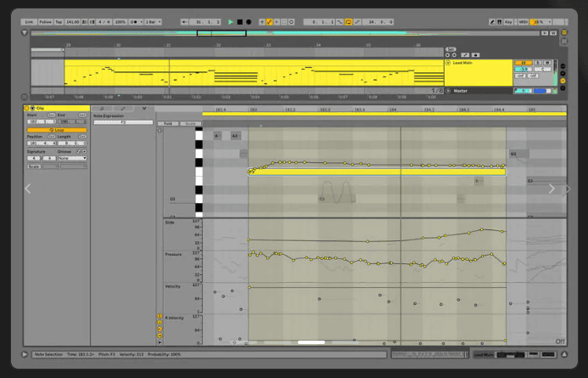Click the Set button next to Position

pyautogui.click(x=52, y=137)
